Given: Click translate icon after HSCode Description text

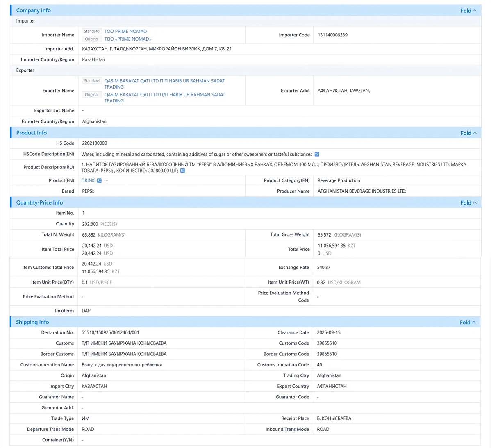Looking at the screenshot, I should pyautogui.click(x=317, y=155).
